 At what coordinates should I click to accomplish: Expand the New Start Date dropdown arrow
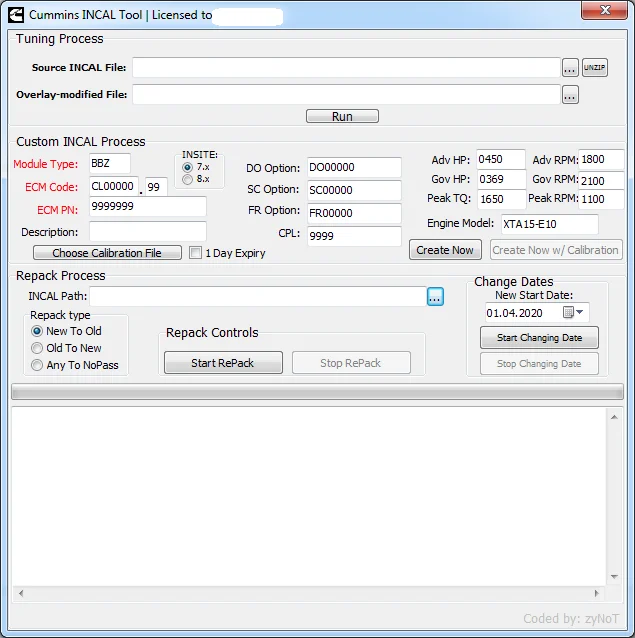pyautogui.click(x=580, y=312)
